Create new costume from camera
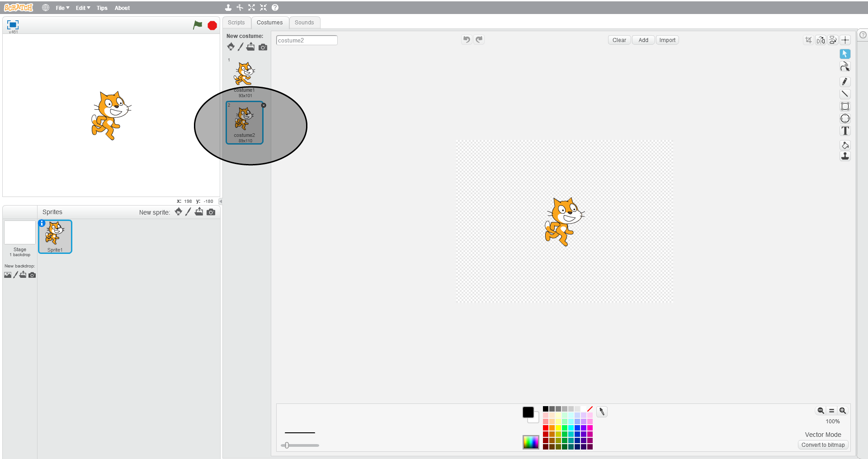 click(x=263, y=47)
